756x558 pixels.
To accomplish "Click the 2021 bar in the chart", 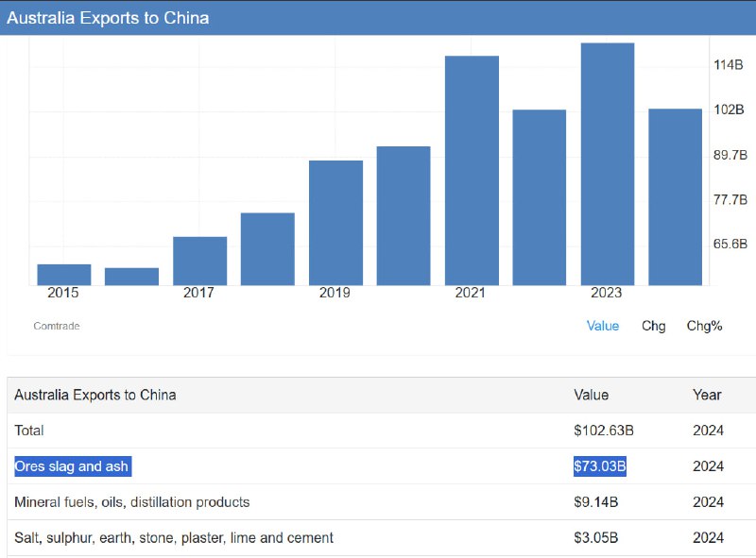I will click(x=472, y=171).
